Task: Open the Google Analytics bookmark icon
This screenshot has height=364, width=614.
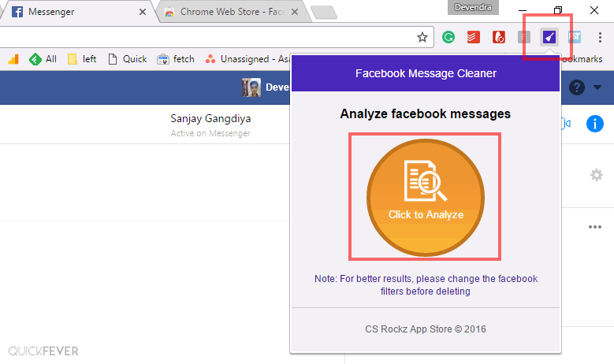Action: [x=13, y=59]
